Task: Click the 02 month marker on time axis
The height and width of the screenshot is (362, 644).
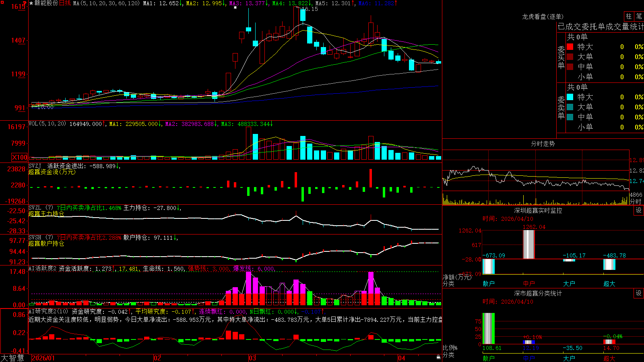Action: click(157, 358)
